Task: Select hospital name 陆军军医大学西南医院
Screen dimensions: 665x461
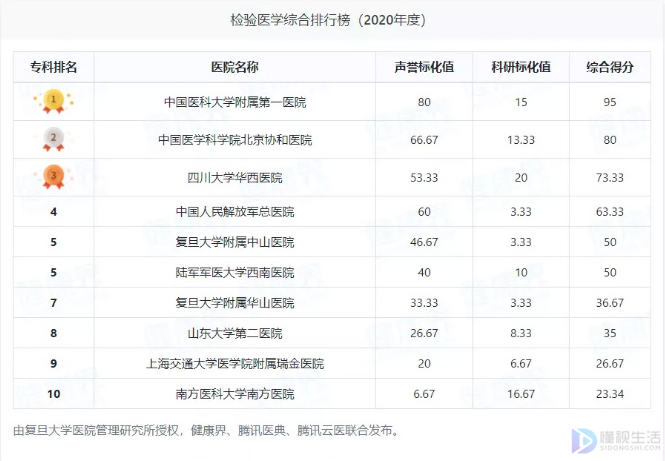Action: click(235, 272)
